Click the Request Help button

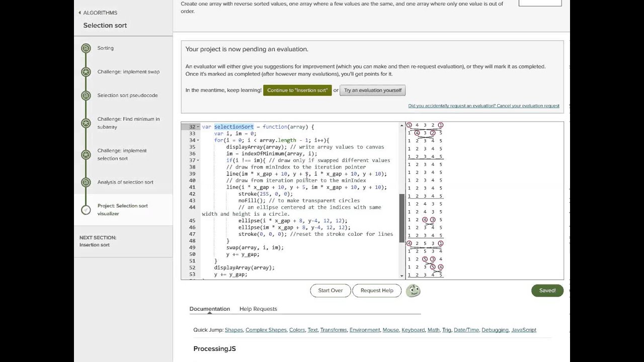[377, 291]
